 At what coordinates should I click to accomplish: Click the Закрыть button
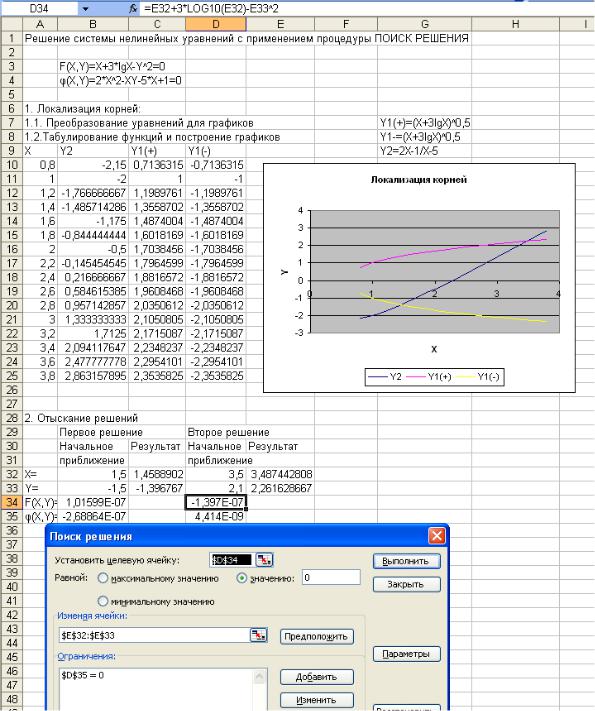click(407, 584)
